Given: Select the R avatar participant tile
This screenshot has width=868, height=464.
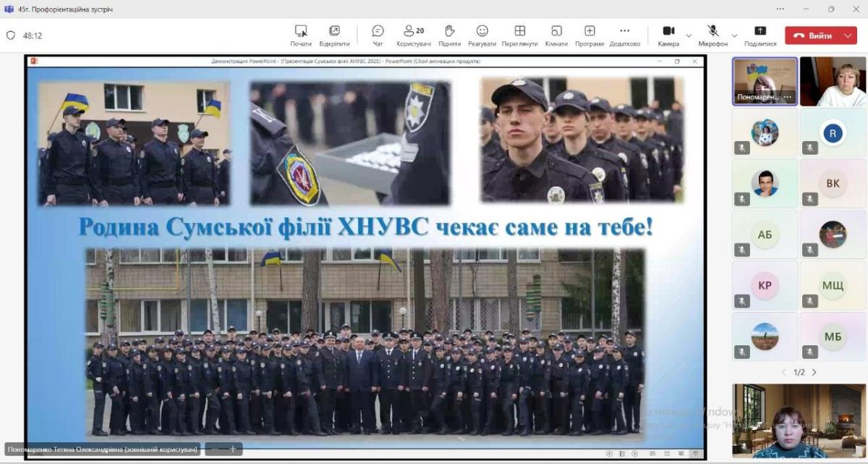Looking at the screenshot, I should tap(833, 132).
